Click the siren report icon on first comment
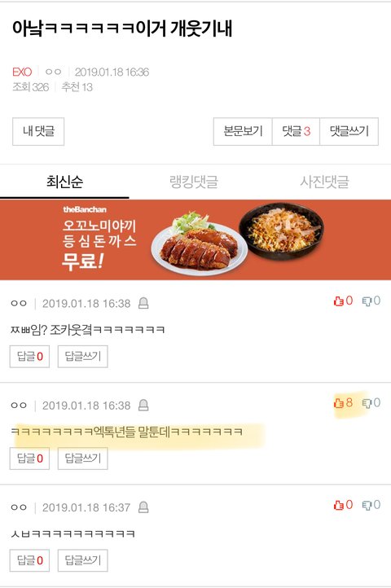Image resolution: width=391 pixels, height=588 pixels. pyautogui.click(x=143, y=303)
